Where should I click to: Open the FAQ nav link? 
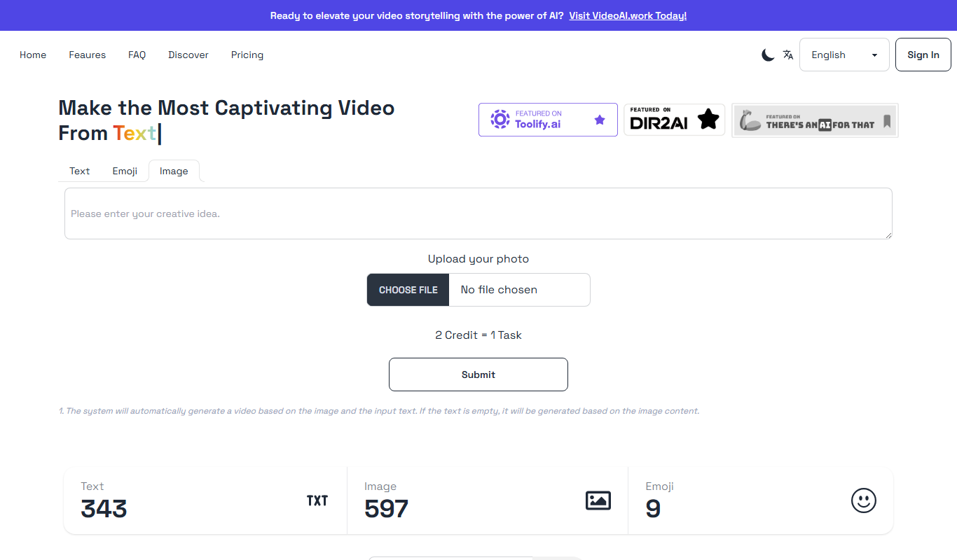137,55
